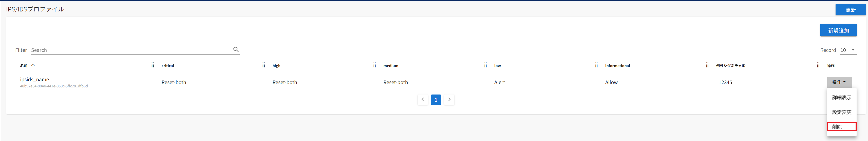Image resolution: width=868 pixels, height=141 pixels.
Task: Click column handle between 名前 and critical
Action: [153, 66]
